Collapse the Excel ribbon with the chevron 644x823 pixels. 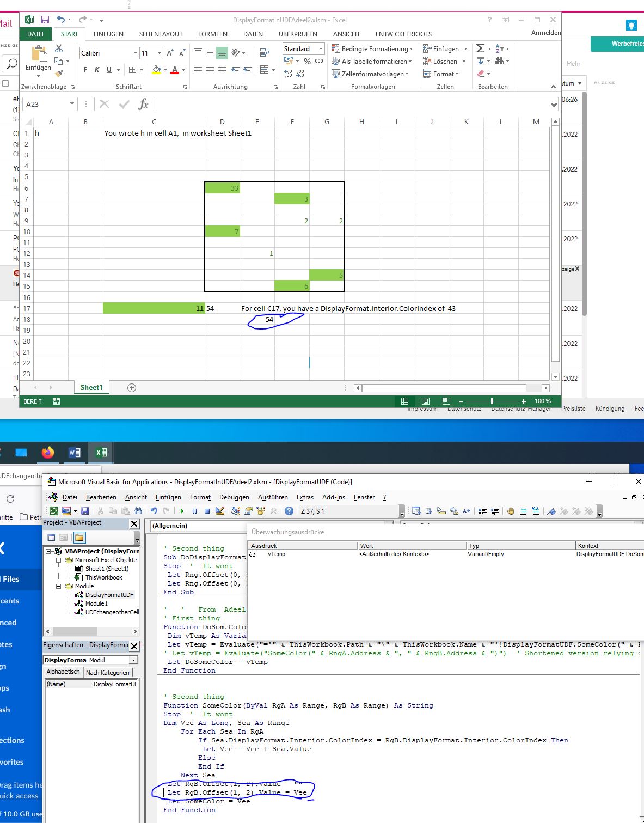click(553, 87)
